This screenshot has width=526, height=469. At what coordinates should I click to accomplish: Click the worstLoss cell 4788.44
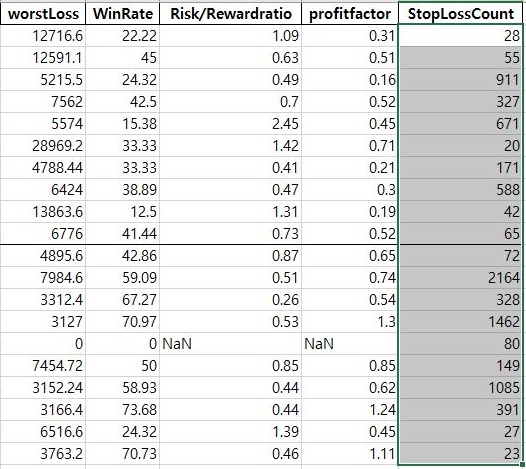pos(43,168)
